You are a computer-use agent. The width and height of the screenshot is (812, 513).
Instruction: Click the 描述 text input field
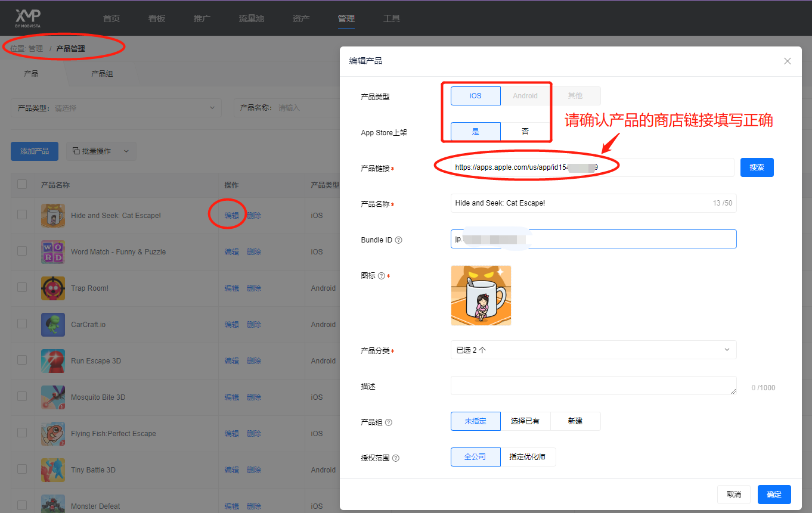coord(593,386)
